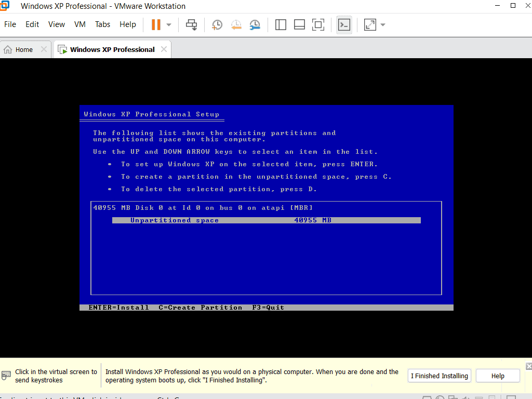Open the Tabs menu
532x399 pixels.
tap(102, 24)
